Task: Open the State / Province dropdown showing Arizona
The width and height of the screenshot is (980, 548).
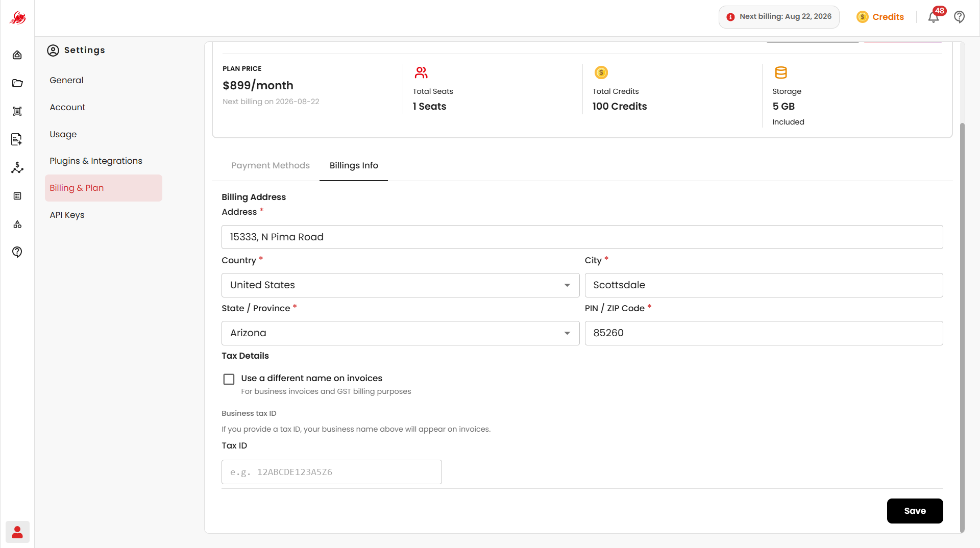Action: (x=400, y=333)
